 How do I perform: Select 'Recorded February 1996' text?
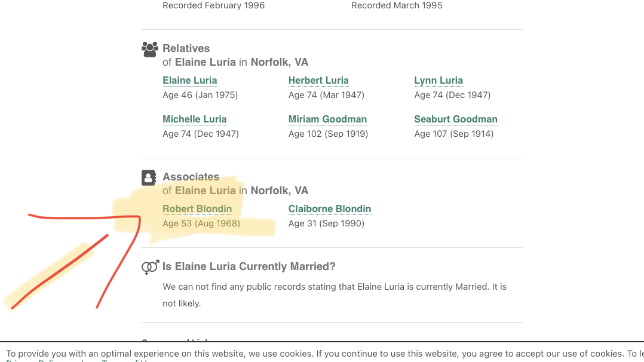(x=214, y=5)
